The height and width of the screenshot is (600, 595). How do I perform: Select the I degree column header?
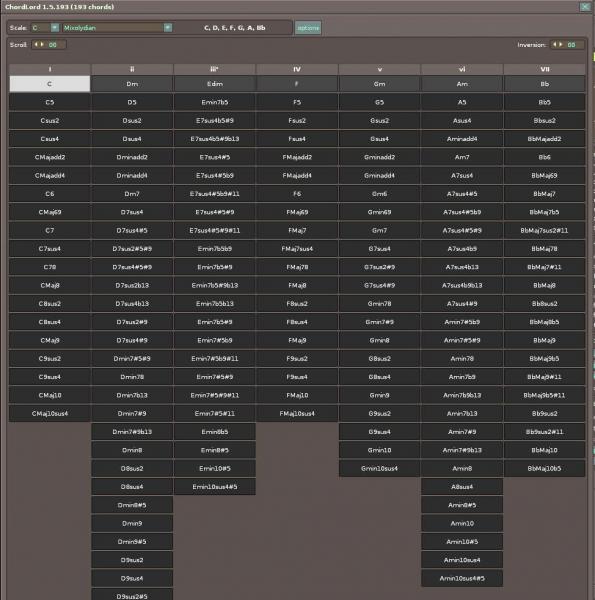pos(50,69)
